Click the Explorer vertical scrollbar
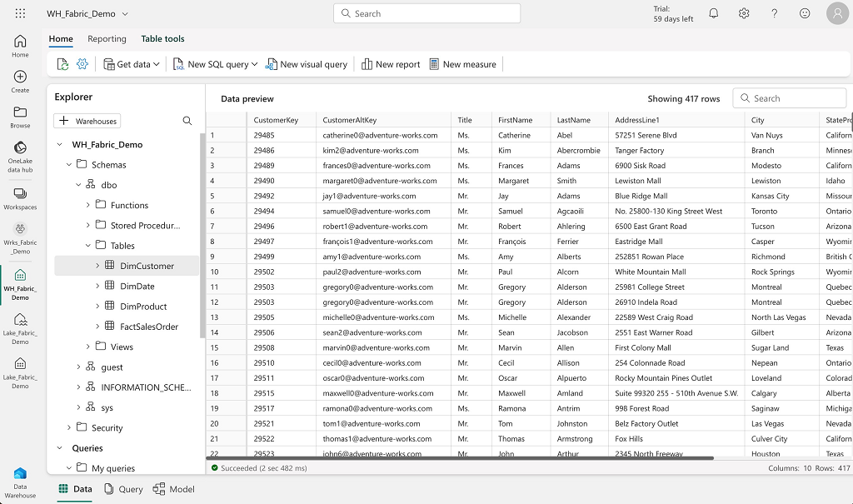This screenshot has height=504, width=853. click(x=202, y=235)
